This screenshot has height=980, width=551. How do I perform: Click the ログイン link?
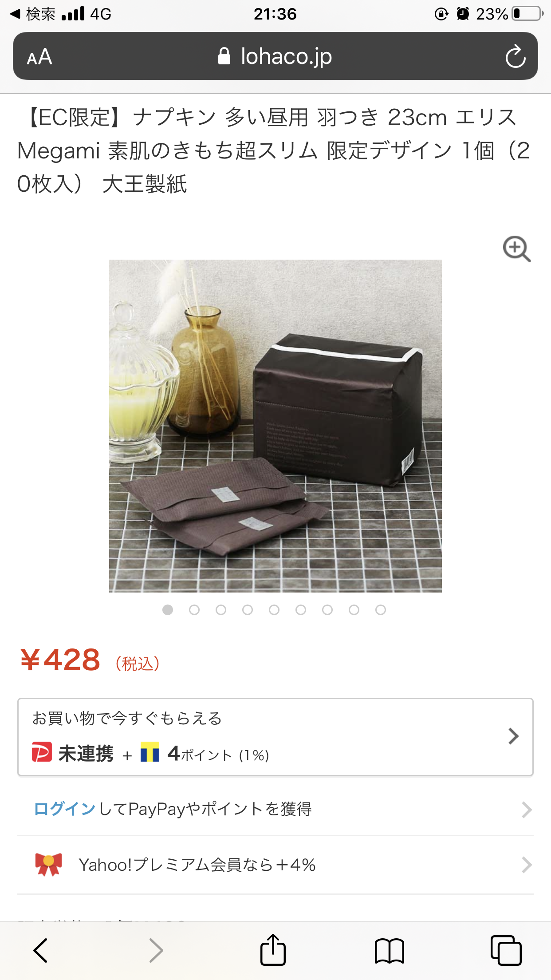[65, 809]
